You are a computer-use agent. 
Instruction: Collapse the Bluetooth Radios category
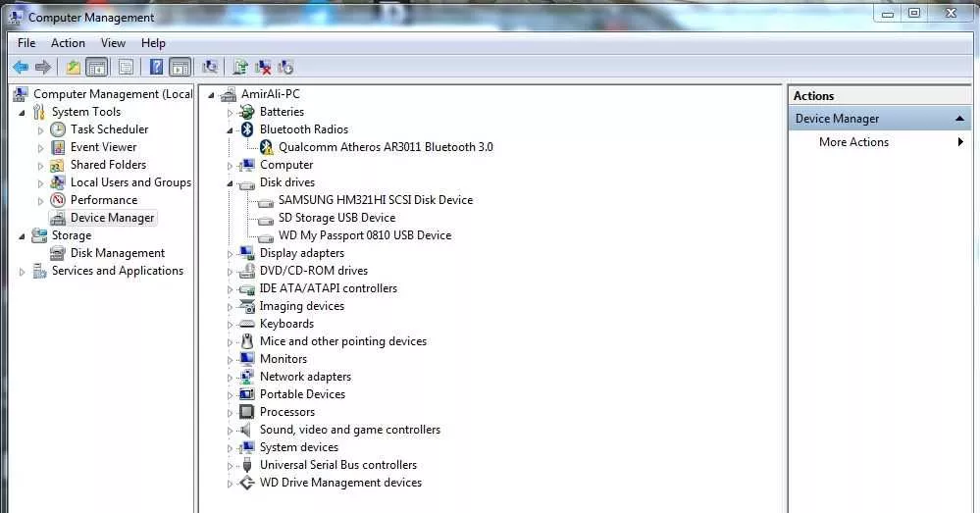coord(230,130)
